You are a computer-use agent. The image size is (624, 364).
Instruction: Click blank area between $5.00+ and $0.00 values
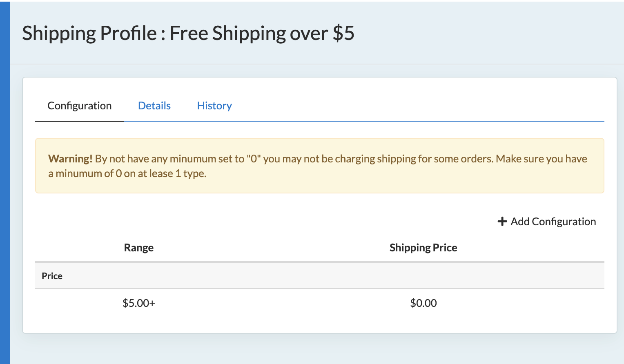click(x=282, y=303)
